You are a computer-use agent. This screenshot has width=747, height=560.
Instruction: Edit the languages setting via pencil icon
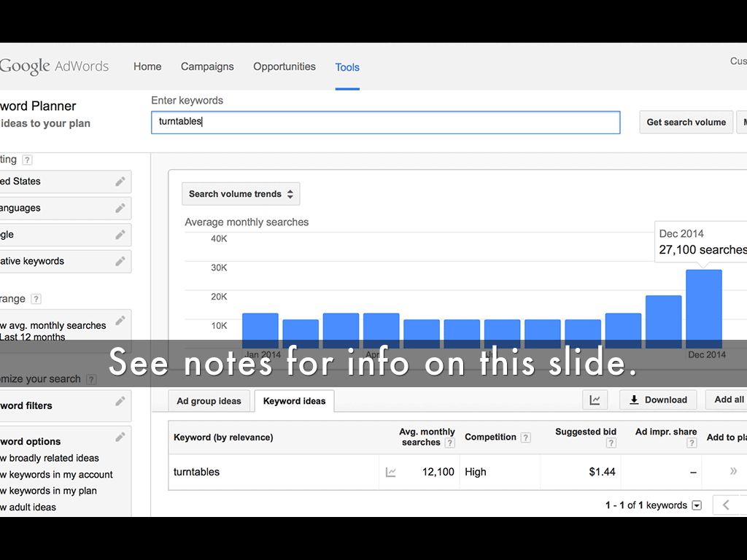[120, 208]
